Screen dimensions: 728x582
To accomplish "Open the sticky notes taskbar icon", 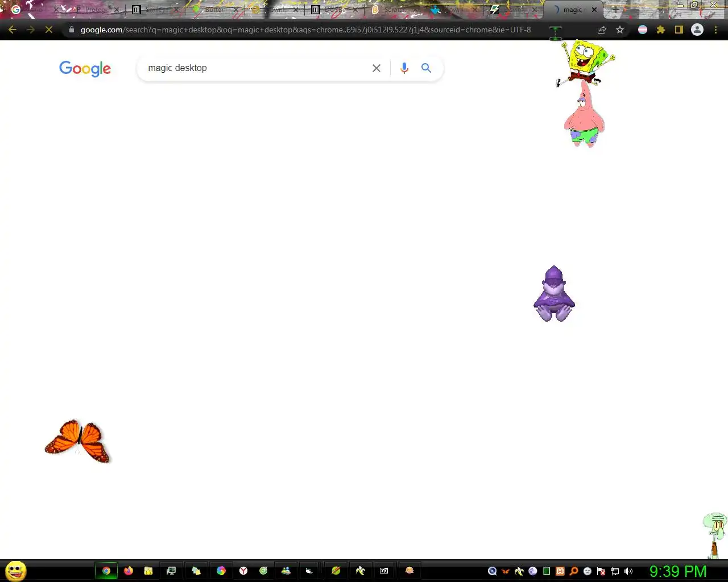I will point(196,571).
